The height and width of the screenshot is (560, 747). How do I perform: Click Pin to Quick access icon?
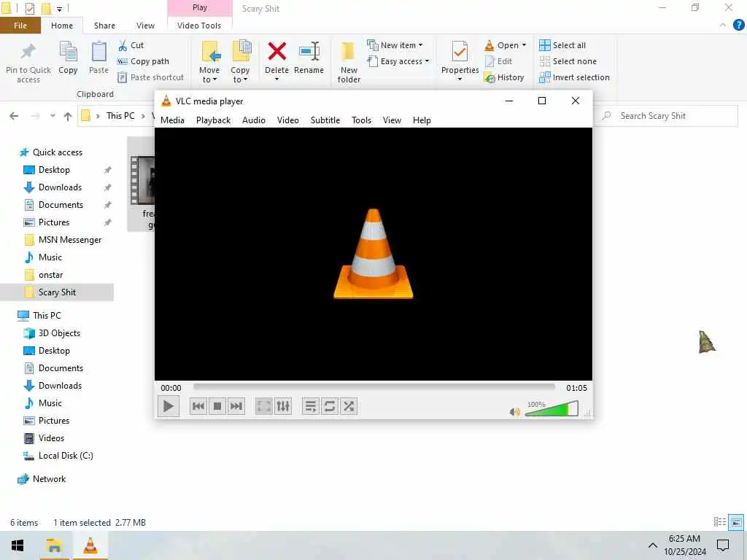pyautogui.click(x=28, y=63)
